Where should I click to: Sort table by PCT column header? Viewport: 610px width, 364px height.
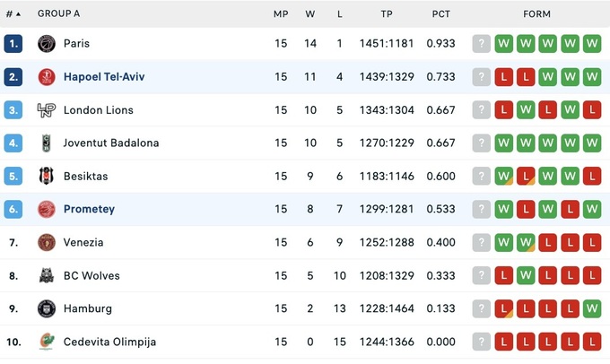coord(441,14)
